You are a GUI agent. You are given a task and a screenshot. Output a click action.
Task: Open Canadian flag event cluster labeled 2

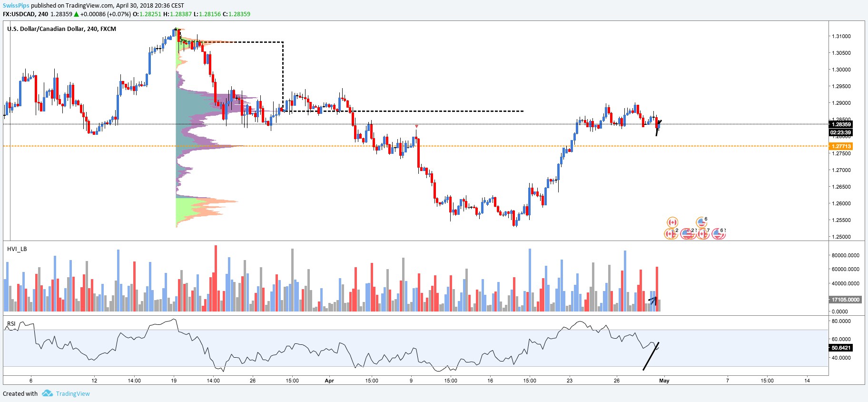click(671, 234)
